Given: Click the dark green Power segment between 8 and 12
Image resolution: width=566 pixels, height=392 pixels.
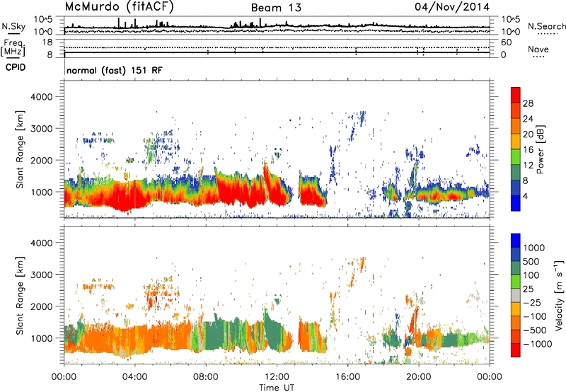Looking at the screenshot, I should [x=516, y=173].
